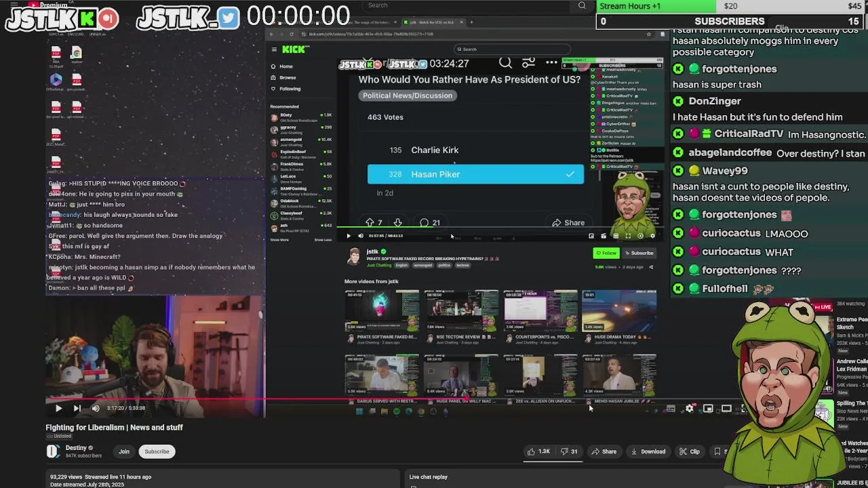The image size is (868, 488).
Task: Click the YouTube Download button
Action: pos(648,451)
